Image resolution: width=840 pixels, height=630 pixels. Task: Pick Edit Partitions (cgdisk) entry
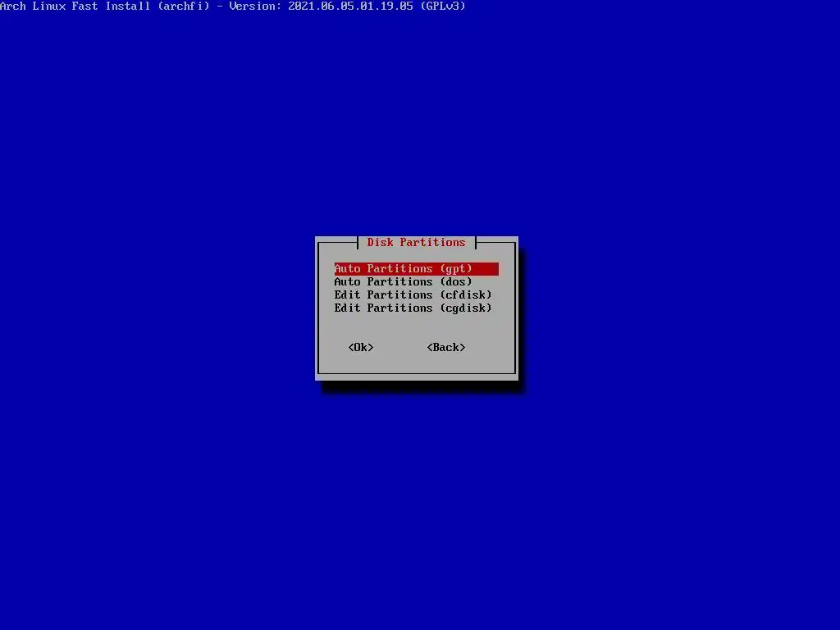coord(413,308)
